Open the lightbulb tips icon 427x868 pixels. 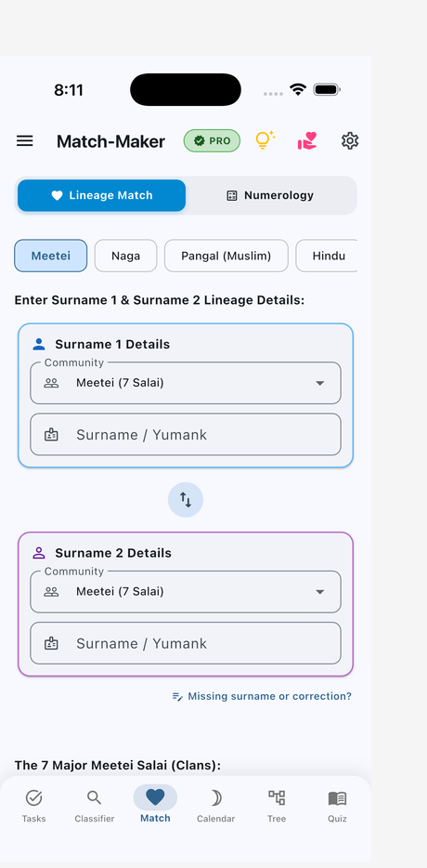(x=265, y=140)
